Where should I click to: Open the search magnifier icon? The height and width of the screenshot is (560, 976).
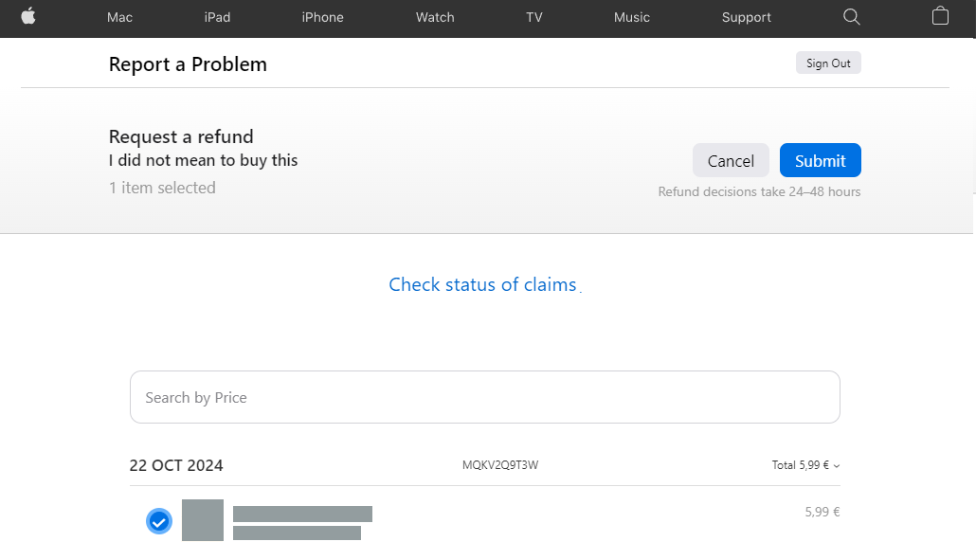click(x=852, y=17)
